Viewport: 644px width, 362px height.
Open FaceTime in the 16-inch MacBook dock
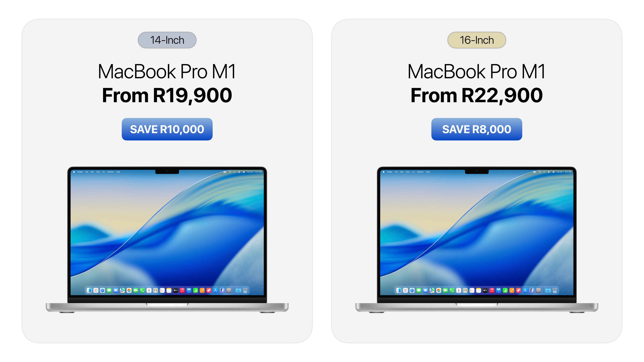click(445, 290)
